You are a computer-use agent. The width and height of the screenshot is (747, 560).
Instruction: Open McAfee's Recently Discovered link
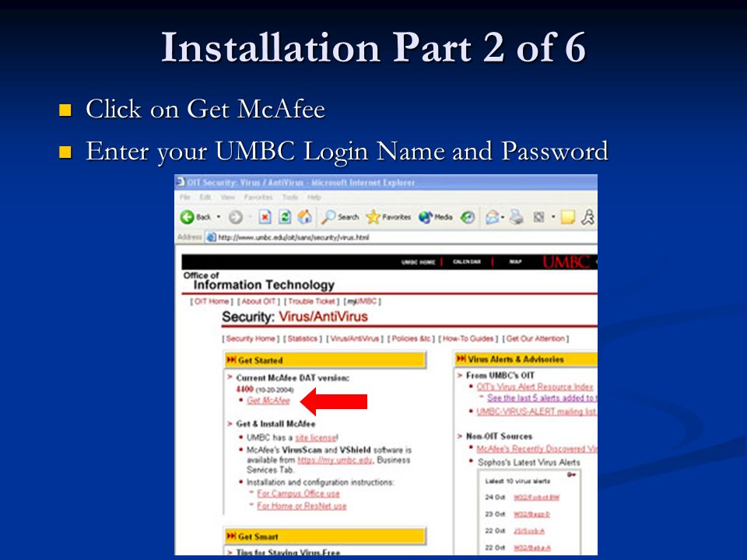[x=536, y=449]
